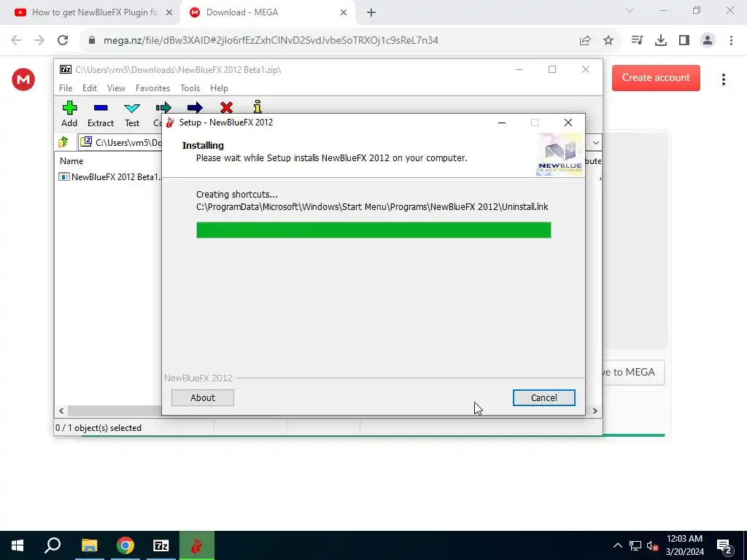Click the 7-Zip status bar selection text
Screen dimensions: 747x560
(x=98, y=427)
